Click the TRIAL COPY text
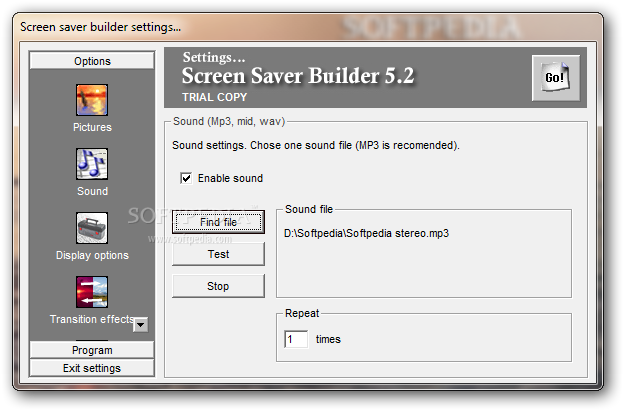Screen dimensions: 624x411 (214, 97)
